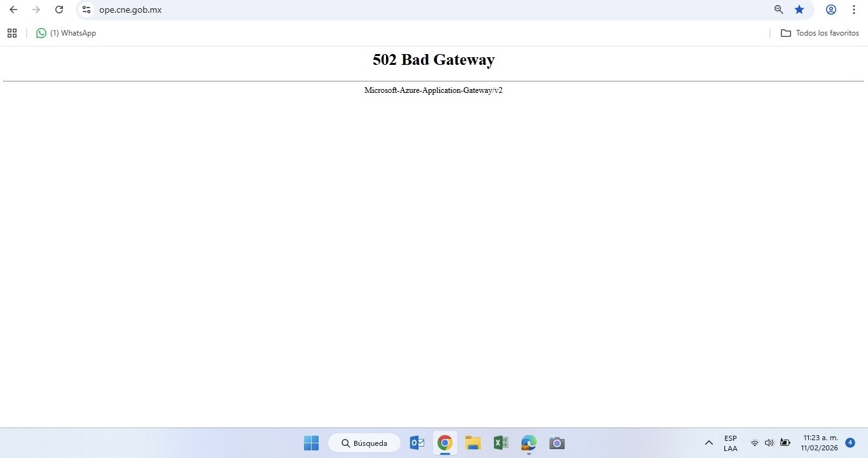The height and width of the screenshot is (458, 868).
Task: Open the Chrome profile icon
Action: (x=830, y=10)
